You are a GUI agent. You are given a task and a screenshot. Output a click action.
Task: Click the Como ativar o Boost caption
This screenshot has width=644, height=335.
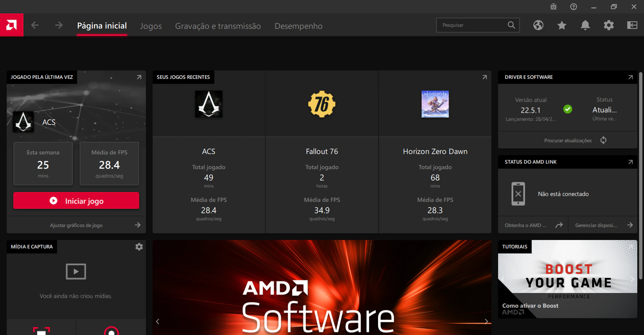[530, 306]
